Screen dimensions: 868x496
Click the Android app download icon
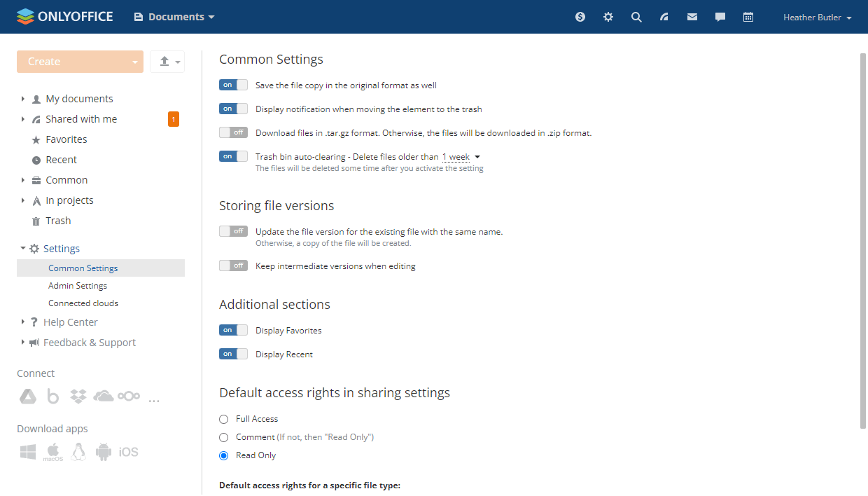(x=104, y=452)
